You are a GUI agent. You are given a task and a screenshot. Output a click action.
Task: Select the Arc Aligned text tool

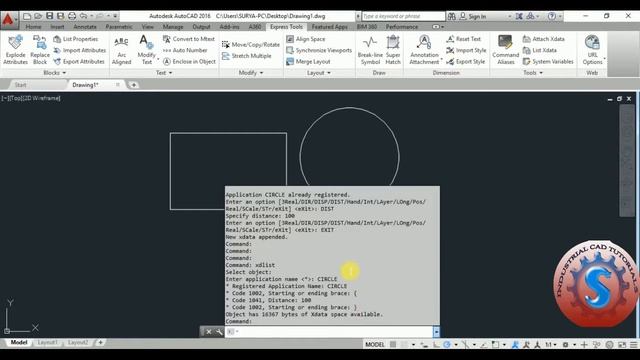pos(122,50)
